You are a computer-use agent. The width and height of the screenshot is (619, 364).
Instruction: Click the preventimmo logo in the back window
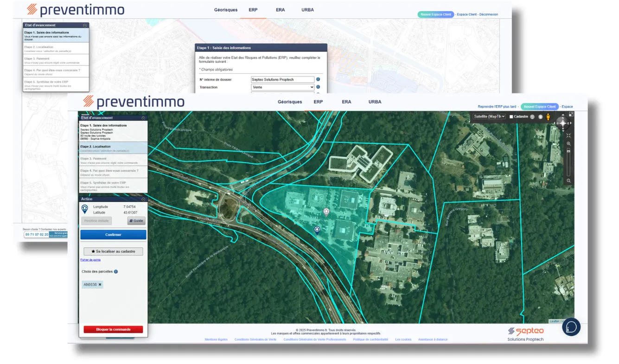(76, 9)
